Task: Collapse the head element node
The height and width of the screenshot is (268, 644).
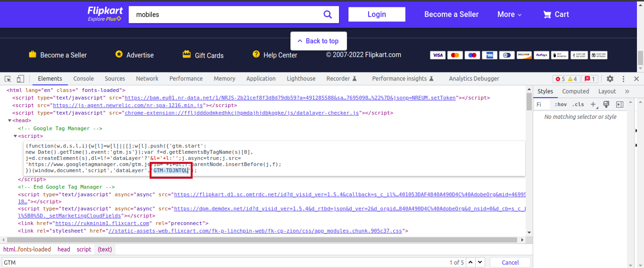Action: point(9,121)
